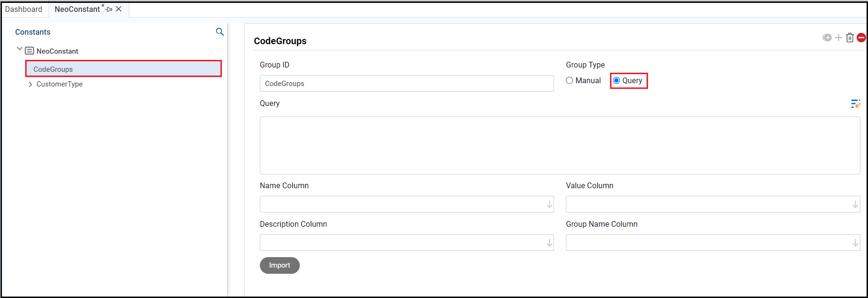This screenshot has height=298, width=868.
Task: Click the trash delete icon
Action: pos(850,38)
